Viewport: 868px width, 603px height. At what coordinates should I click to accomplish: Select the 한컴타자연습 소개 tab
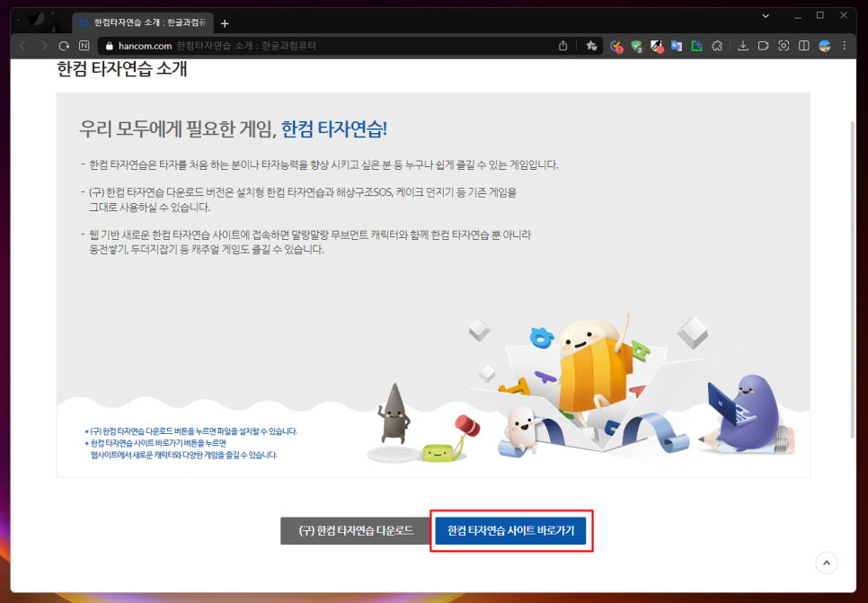tap(143, 23)
